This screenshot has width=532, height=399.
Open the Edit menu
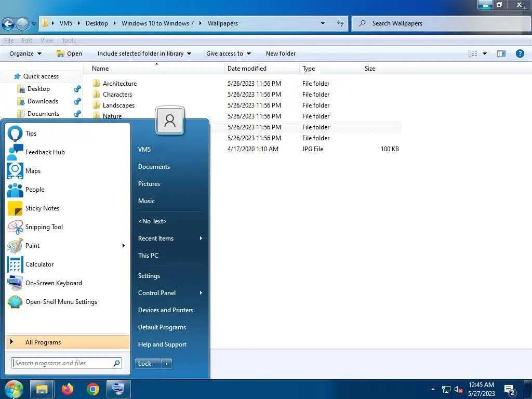point(27,41)
